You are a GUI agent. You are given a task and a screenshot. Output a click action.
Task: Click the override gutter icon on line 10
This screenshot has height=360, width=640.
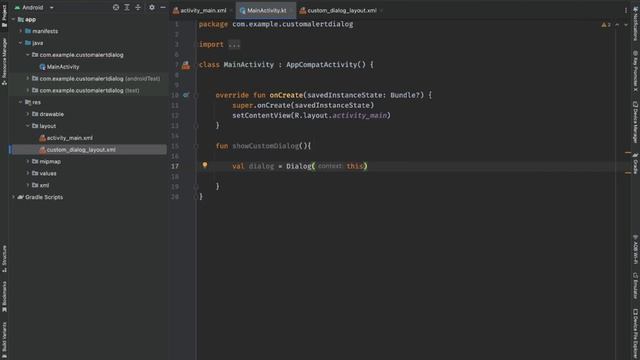[186, 95]
